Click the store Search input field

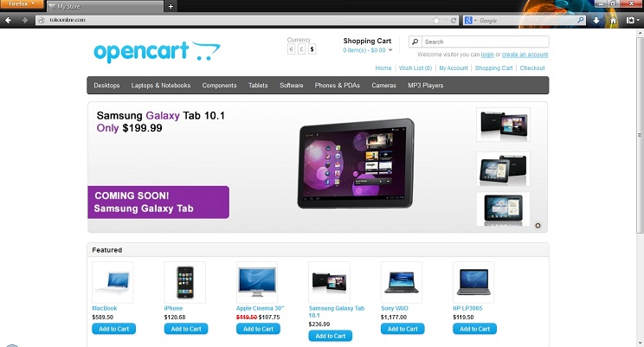tap(485, 42)
